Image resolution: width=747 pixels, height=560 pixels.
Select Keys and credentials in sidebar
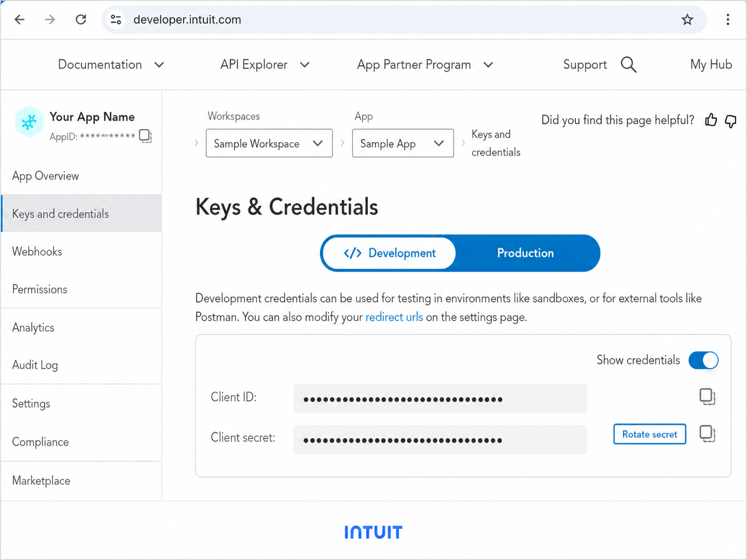coord(81,213)
